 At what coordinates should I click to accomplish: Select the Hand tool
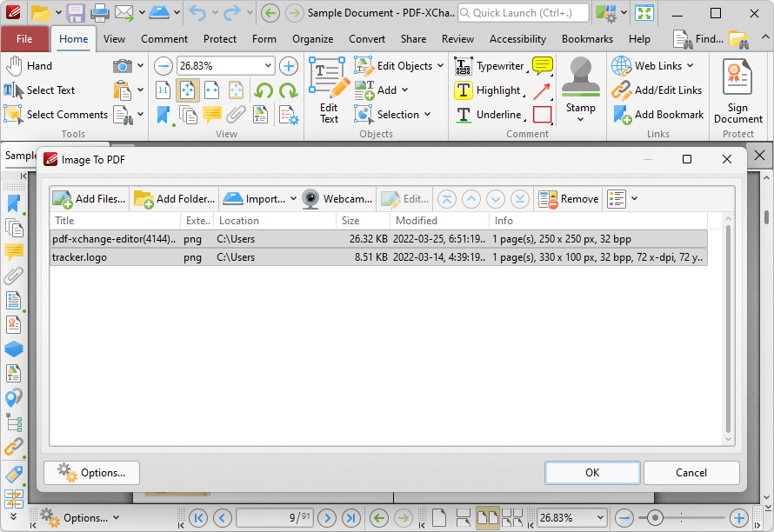coord(29,66)
